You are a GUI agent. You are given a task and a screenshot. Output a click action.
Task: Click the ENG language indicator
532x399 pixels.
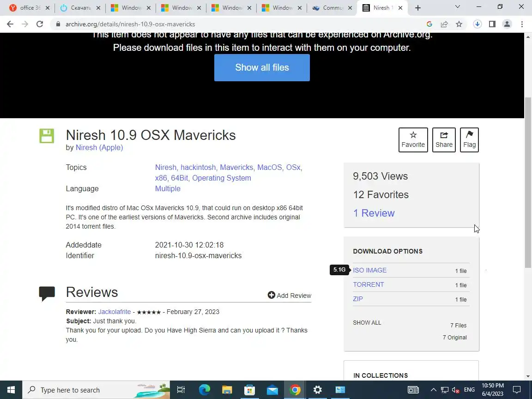pyautogui.click(x=469, y=390)
